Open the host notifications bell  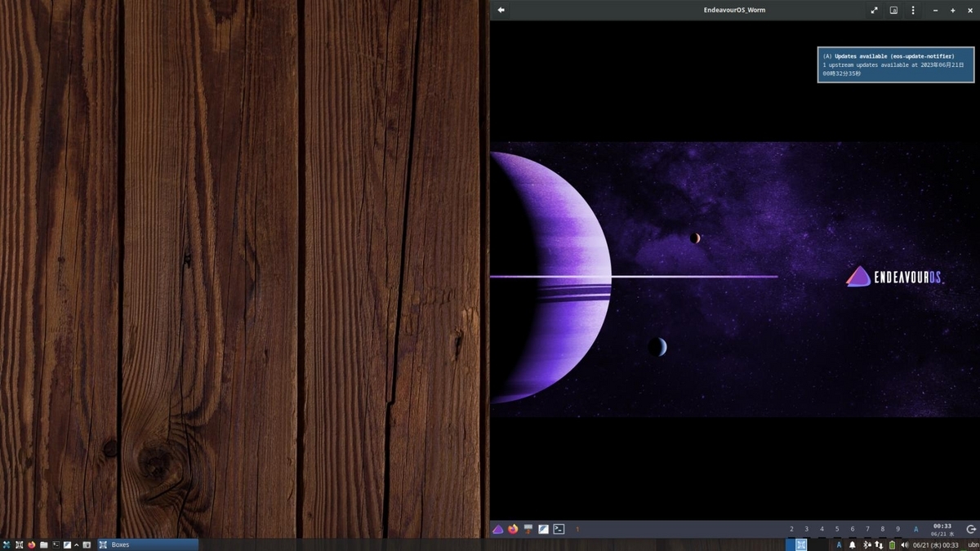tap(853, 544)
